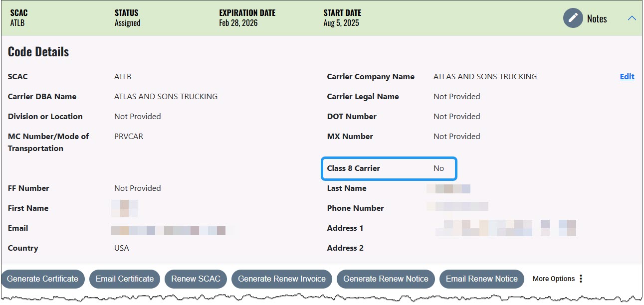The height and width of the screenshot is (305, 644).
Task: Click the Email Certificate button
Action: pos(125,279)
